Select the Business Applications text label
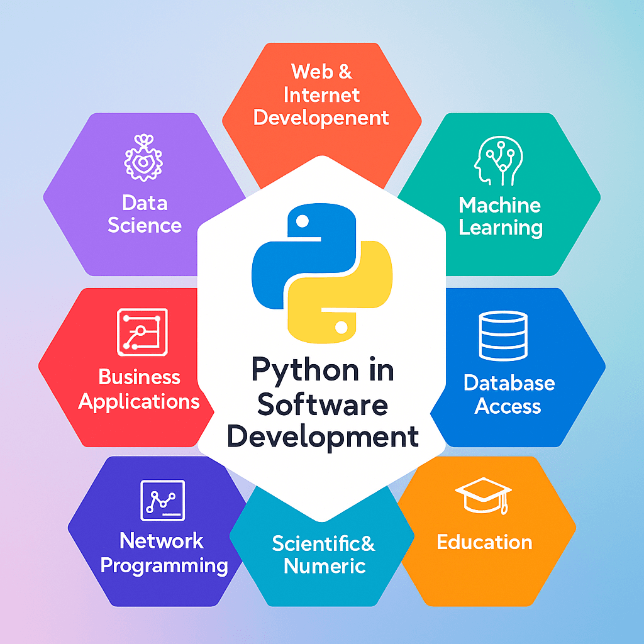Image resolution: width=644 pixels, height=644 pixels. [140, 390]
